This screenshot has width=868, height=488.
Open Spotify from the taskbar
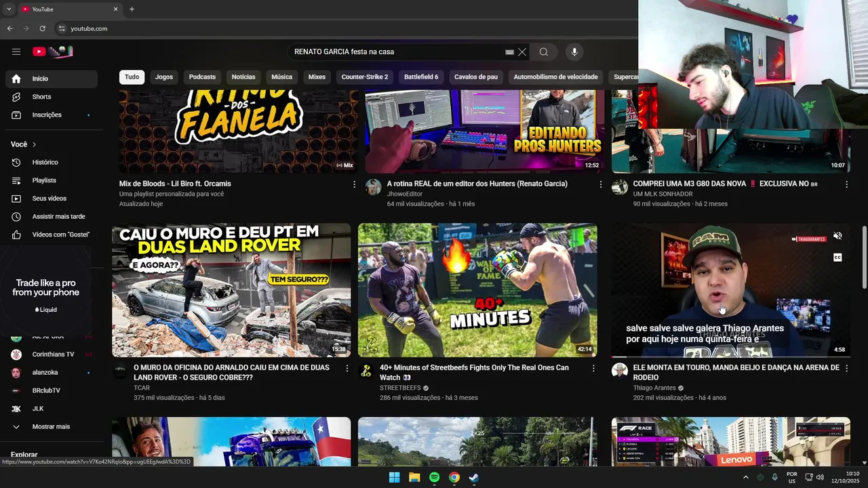(434, 477)
